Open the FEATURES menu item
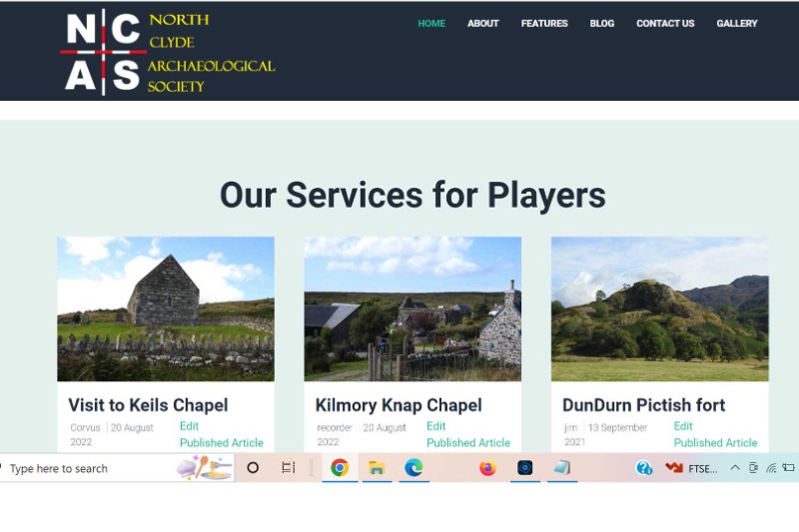 coord(543,23)
